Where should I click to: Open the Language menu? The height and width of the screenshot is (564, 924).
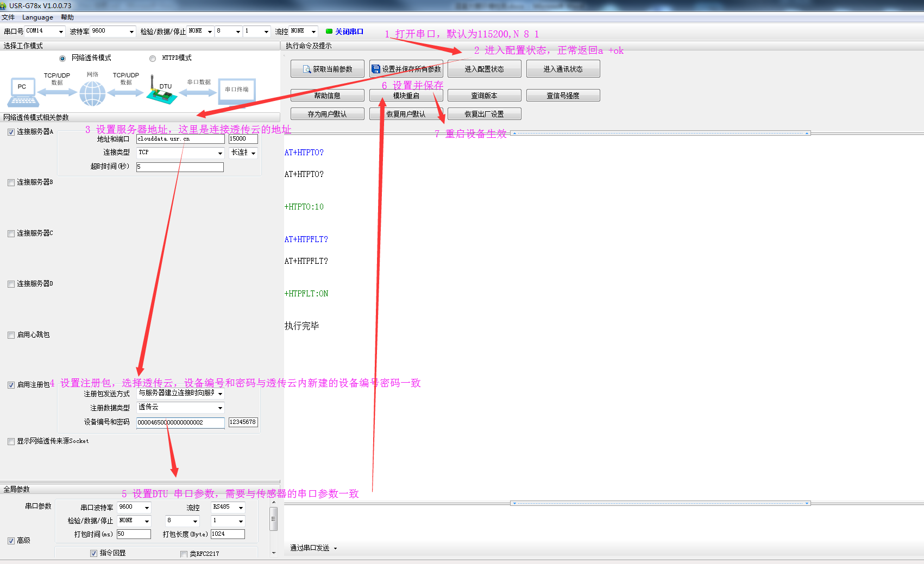(x=37, y=17)
